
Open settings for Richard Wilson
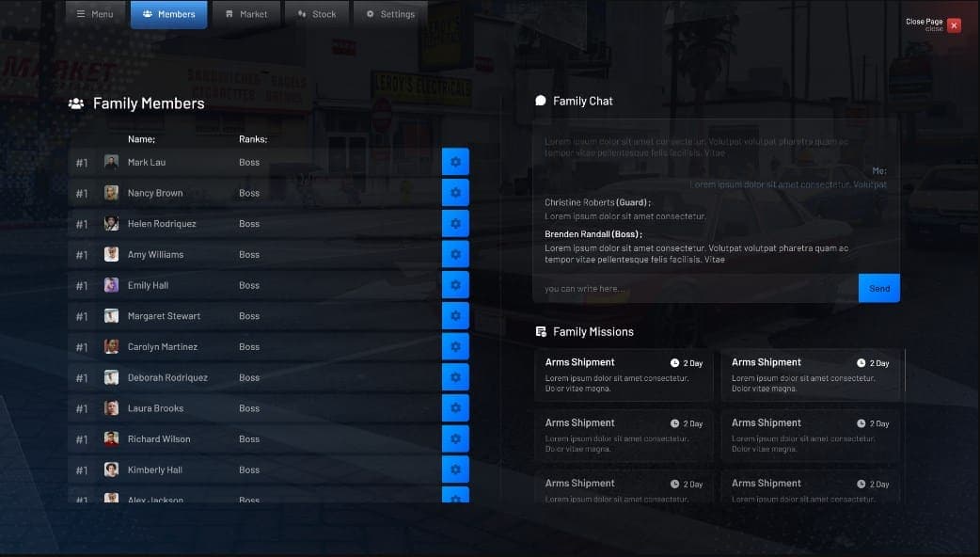tap(455, 438)
